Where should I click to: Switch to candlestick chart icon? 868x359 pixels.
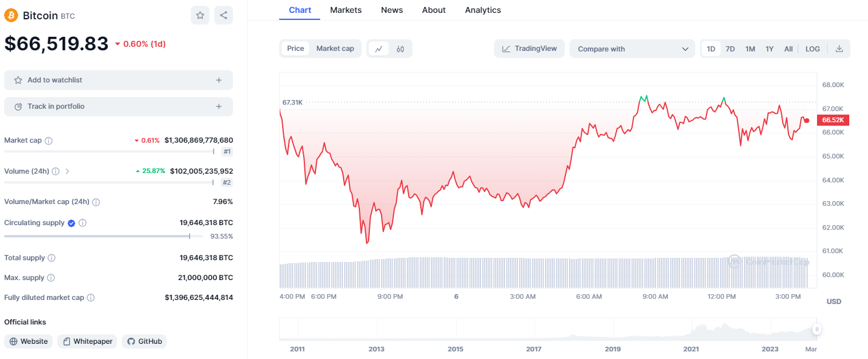[400, 49]
